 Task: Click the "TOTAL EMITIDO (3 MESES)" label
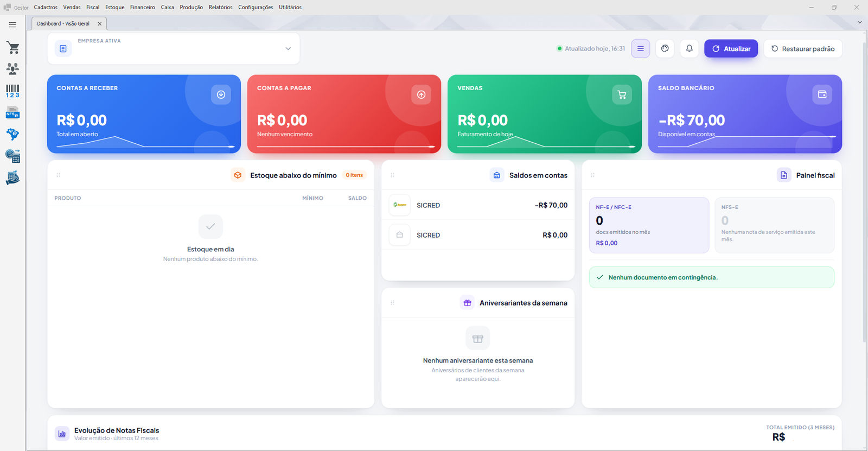800,428
